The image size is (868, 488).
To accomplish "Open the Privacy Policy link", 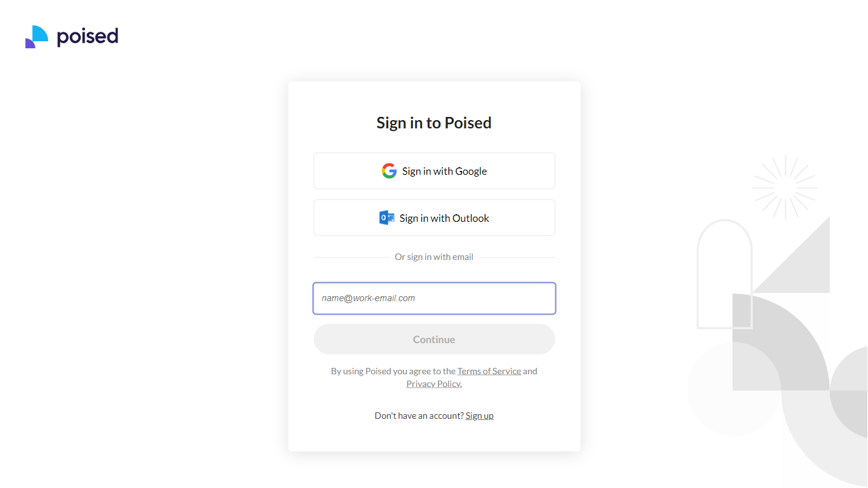I will [434, 384].
